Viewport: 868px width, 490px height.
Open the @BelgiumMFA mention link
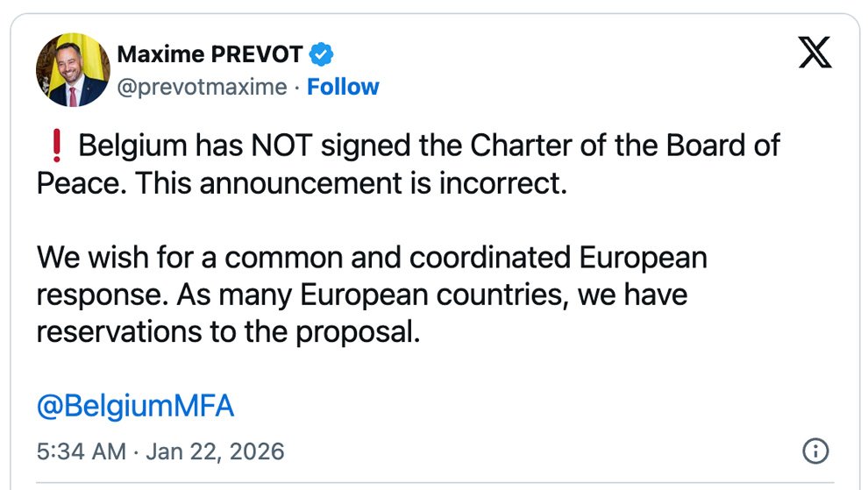pyautogui.click(x=136, y=407)
